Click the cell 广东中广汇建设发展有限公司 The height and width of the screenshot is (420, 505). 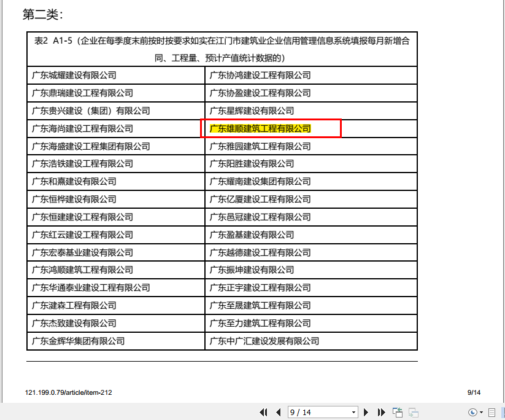311,341
